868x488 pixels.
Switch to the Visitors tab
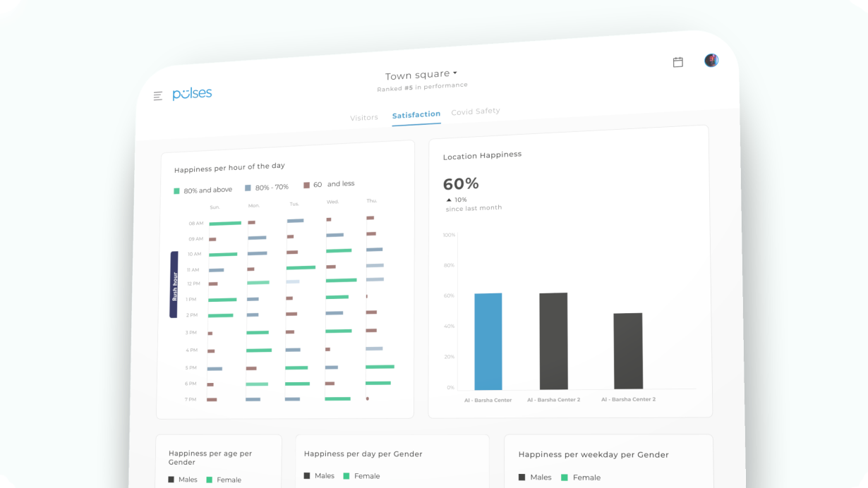(364, 118)
